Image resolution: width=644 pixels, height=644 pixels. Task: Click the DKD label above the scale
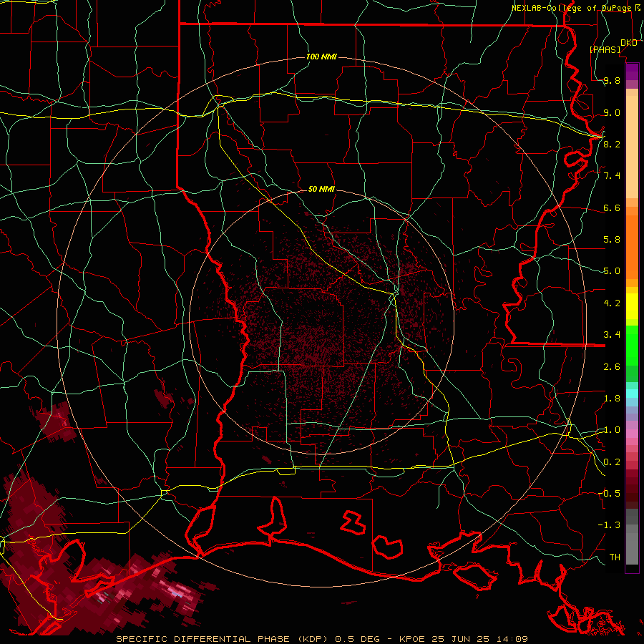[x=629, y=43]
